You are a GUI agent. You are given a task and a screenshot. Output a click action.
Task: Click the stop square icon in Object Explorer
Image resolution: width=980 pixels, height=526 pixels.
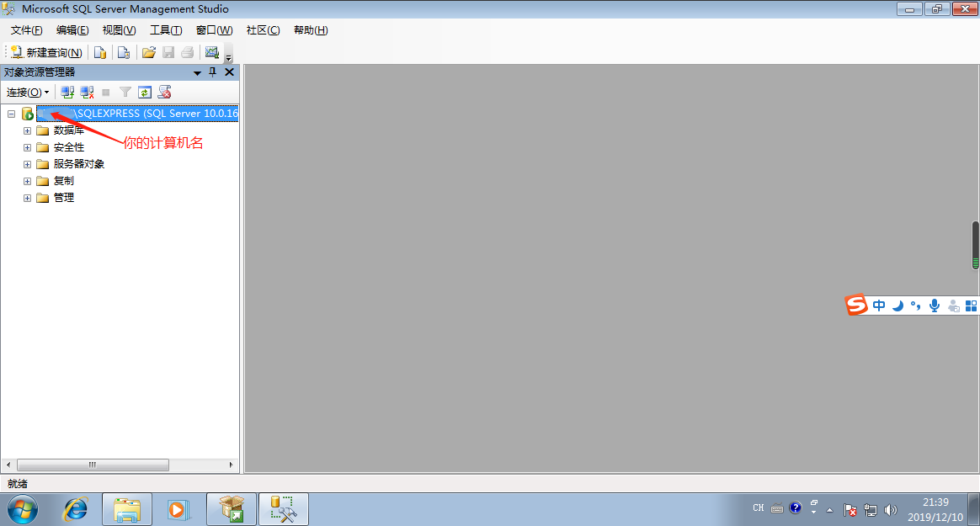click(105, 93)
